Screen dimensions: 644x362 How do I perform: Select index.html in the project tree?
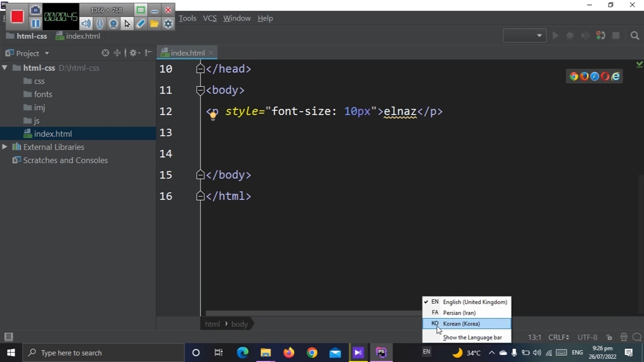click(x=53, y=134)
